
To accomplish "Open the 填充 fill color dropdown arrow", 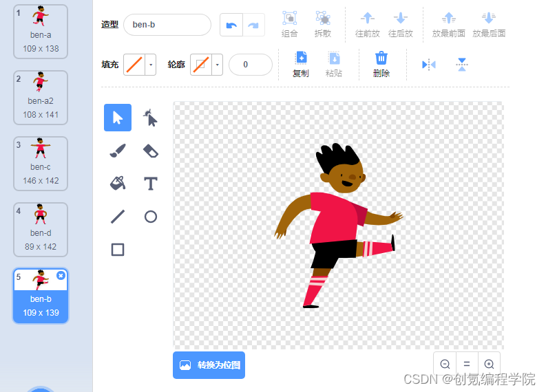I will (x=151, y=65).
